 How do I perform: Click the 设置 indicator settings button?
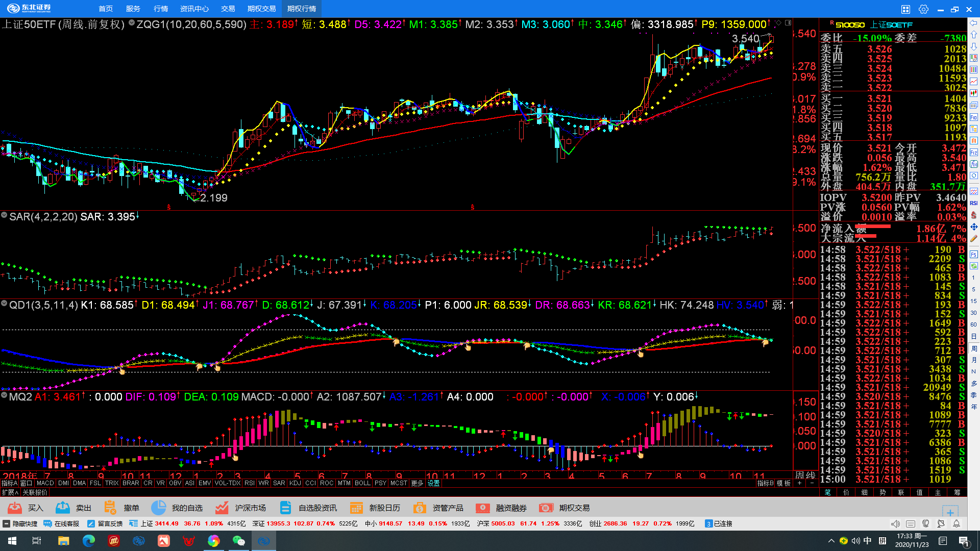pos(434,483)
